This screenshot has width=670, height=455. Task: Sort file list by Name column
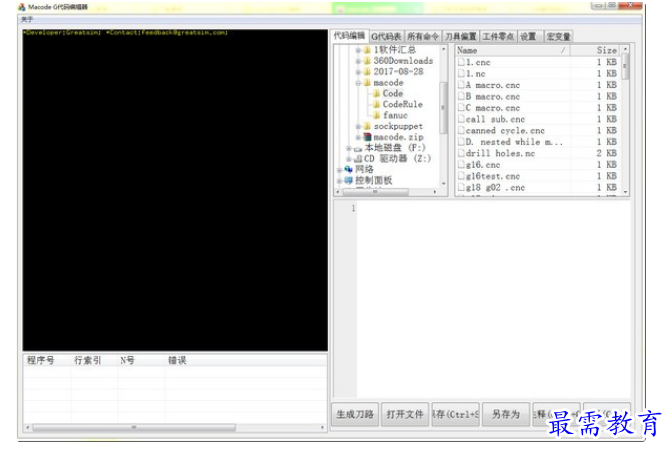513,50
